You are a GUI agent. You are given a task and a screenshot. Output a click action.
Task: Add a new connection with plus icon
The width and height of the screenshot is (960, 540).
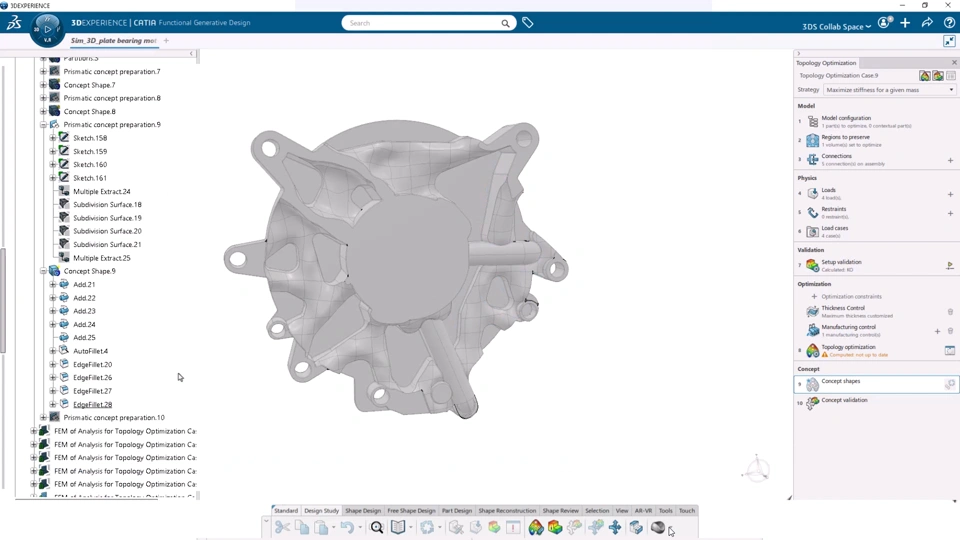coord(950,160)
